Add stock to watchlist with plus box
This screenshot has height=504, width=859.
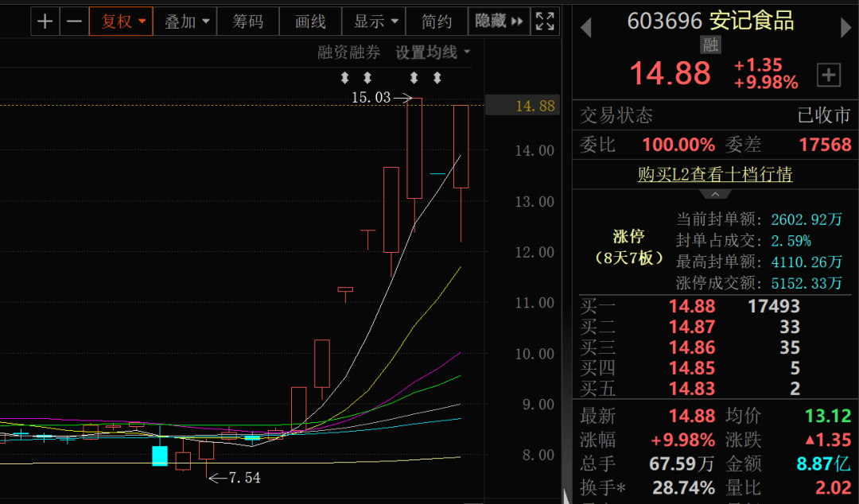pos(828,75)
